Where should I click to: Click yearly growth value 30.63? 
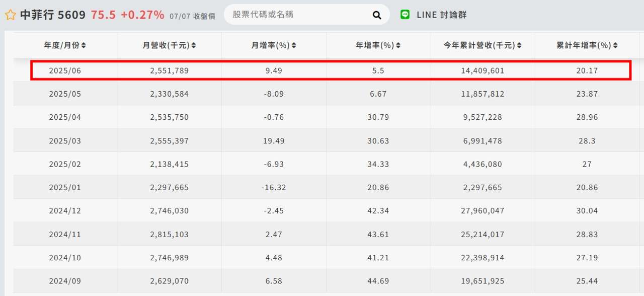click(x=378, y=141)
